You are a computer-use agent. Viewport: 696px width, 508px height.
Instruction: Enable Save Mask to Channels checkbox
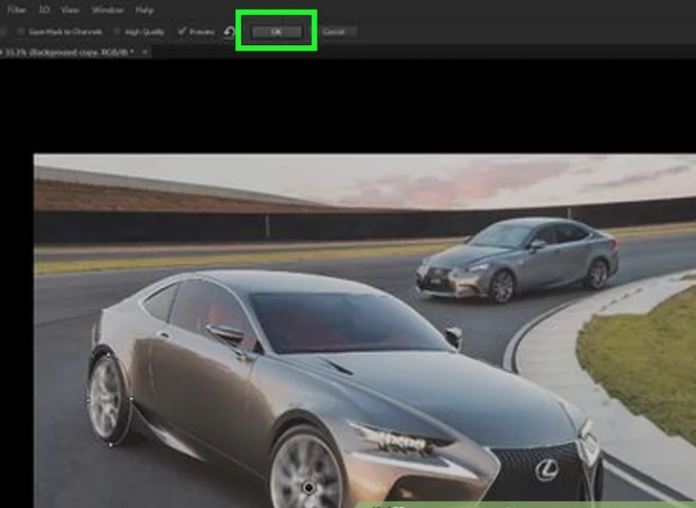21,32
